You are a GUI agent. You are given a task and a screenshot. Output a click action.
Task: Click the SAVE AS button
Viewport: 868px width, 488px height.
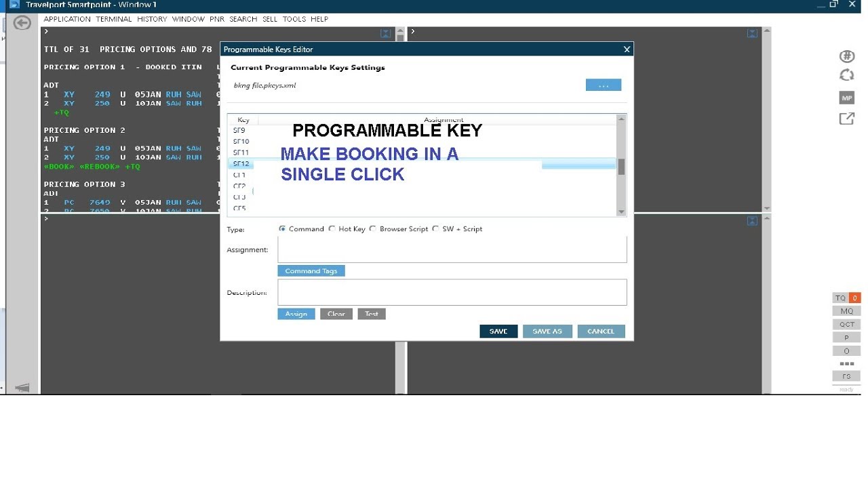click(x=547, y=331)
